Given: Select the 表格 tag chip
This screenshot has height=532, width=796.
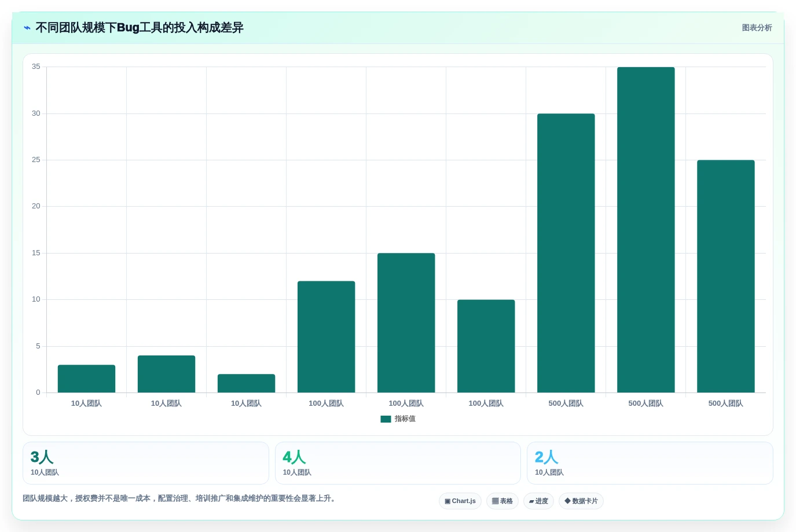Looking at the screenshot, I should click(x=502, y=501).
